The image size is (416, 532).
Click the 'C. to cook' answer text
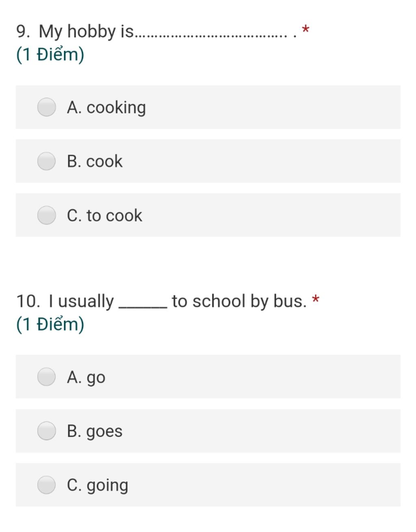(105, 215)
